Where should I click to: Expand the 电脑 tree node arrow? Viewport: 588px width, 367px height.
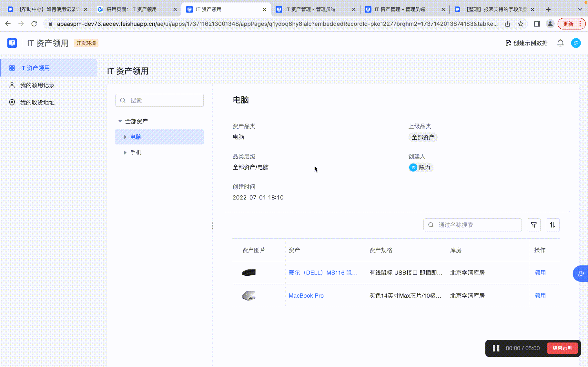coord(125,137)
